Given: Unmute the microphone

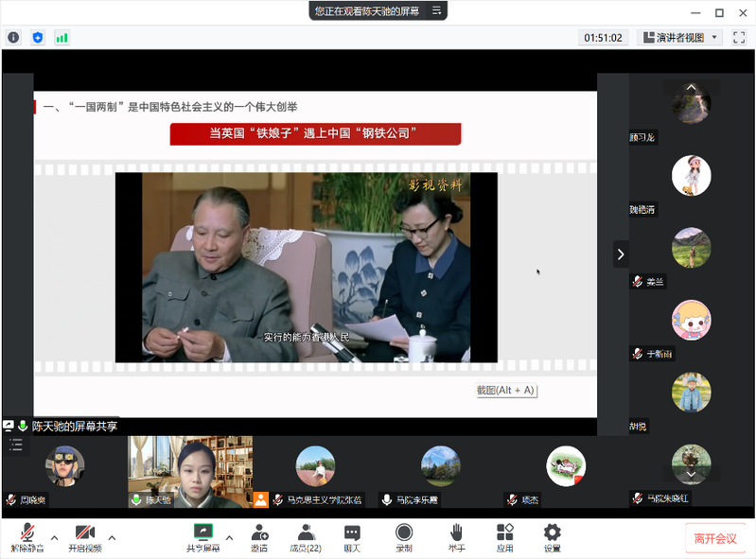Looking at the screenshot, I should [x=27, y=537].
